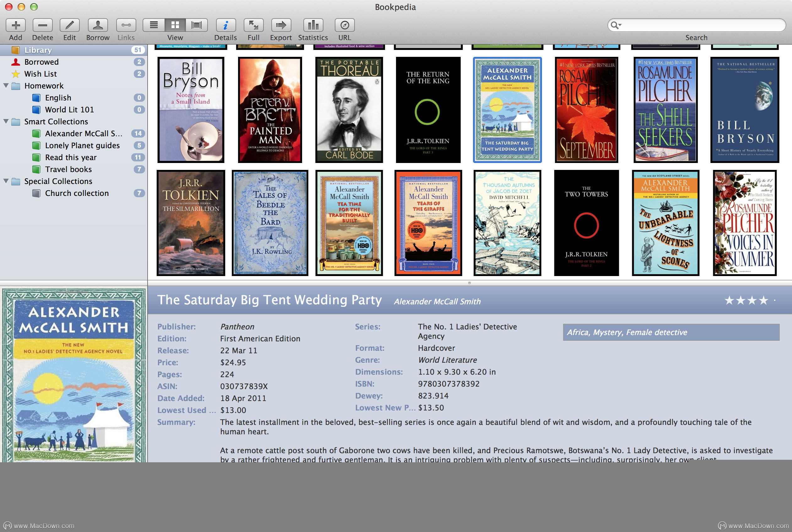This screenshot has height=532, width=792.
Task: Click the Church collection gray icon
Action: tap(36, 193)
